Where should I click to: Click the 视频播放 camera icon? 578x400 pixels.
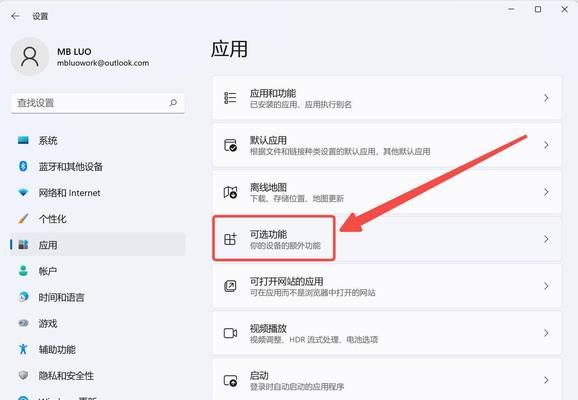click(x=230, y=333)
